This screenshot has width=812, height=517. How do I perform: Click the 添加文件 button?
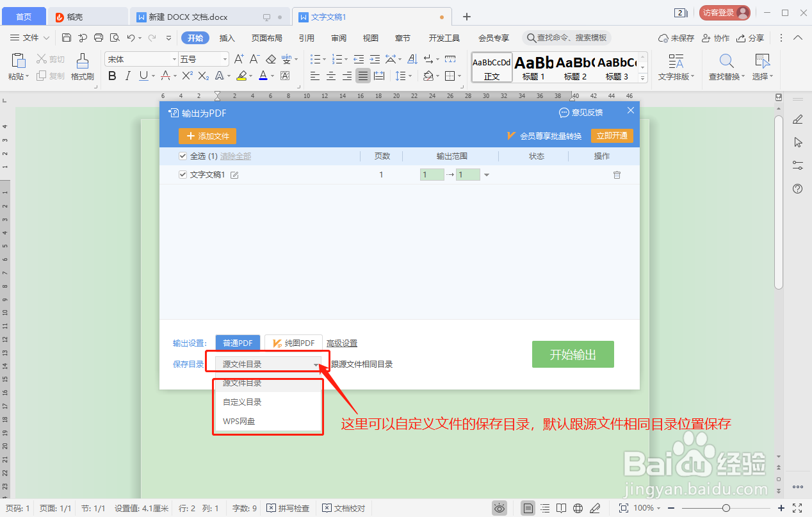(207, 136)
